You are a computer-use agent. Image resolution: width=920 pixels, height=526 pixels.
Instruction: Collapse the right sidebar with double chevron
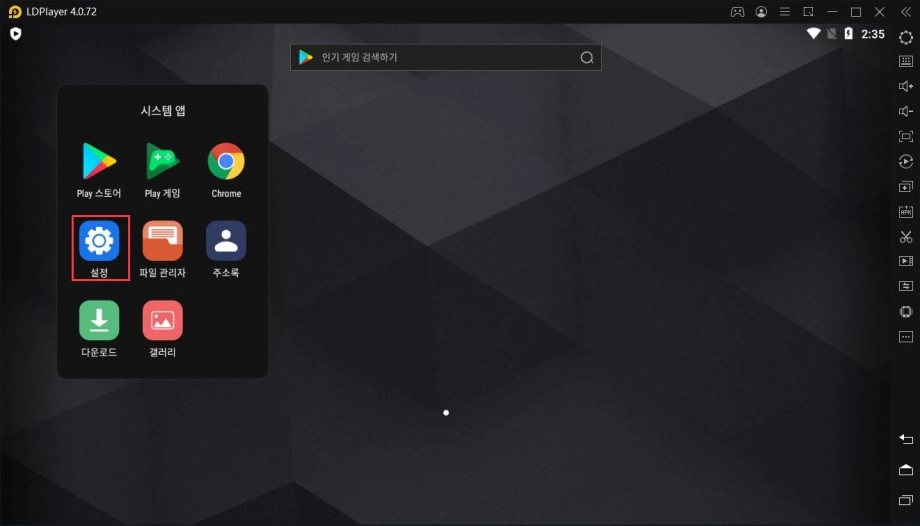coord(906,12)
